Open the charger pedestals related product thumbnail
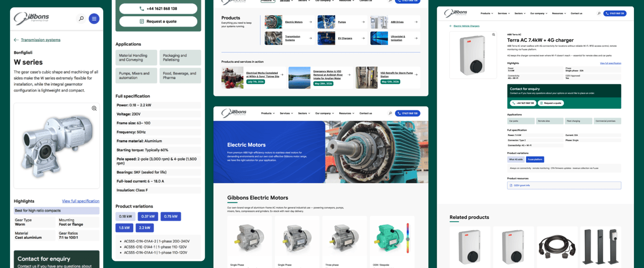The width and height of the screenshot is (644, 268). point(601,247)
